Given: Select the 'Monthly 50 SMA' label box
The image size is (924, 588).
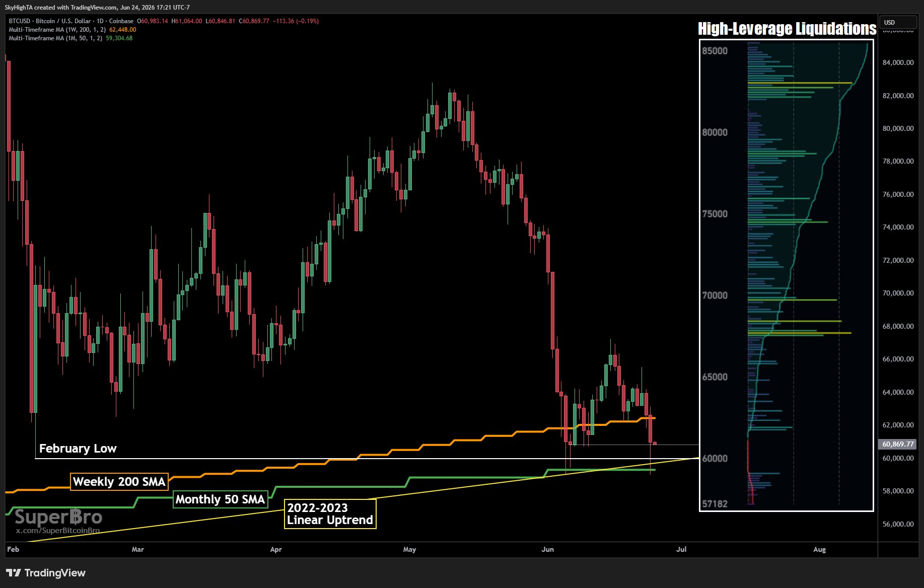Looking at the screenshot, I should point(220,499).
